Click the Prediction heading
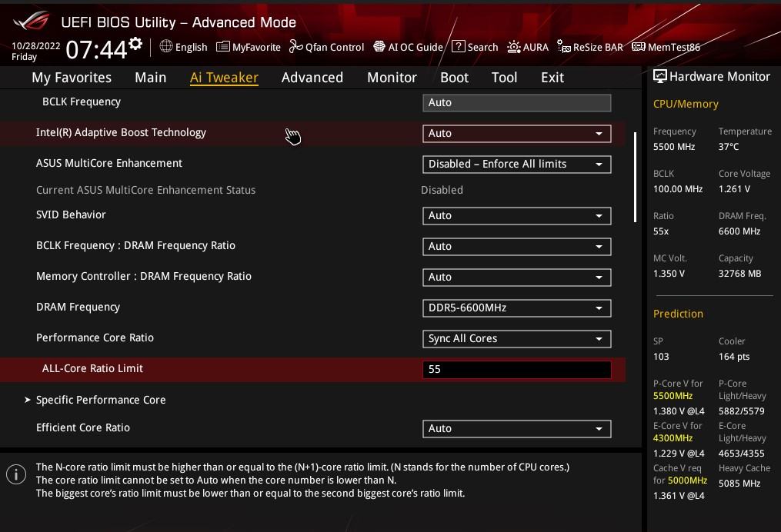The height and width of the screenshot is (532, 781). tap(678, 314)
